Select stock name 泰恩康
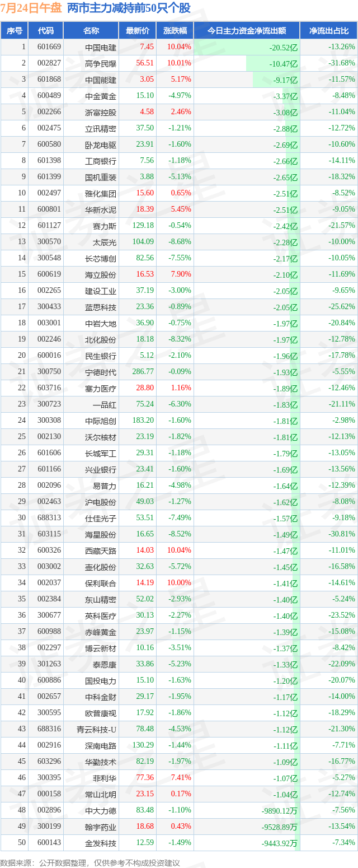This screenshot has width=358, height=868. click(x=105, y=664)
